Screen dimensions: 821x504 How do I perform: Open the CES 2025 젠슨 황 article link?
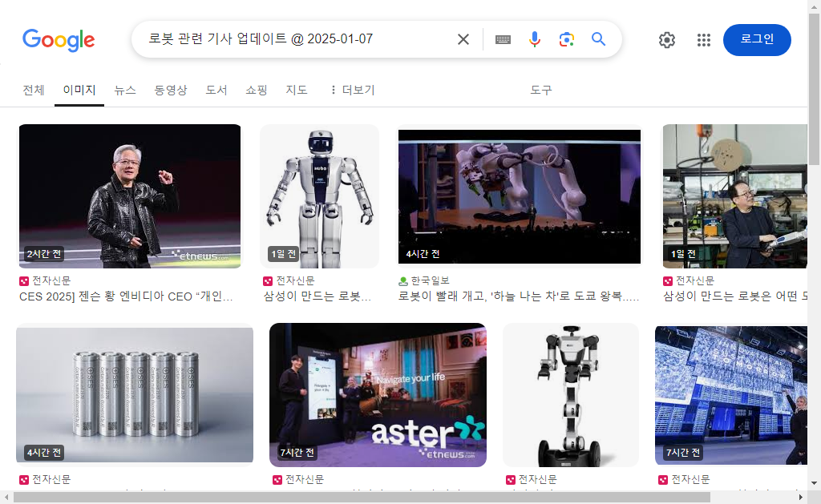(126, 296)
